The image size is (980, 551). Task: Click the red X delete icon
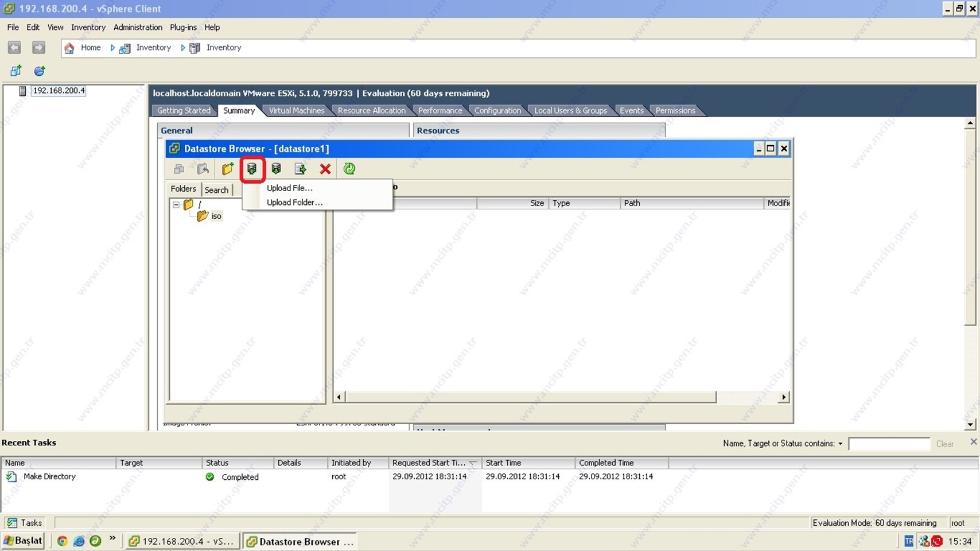pos(325,169)
